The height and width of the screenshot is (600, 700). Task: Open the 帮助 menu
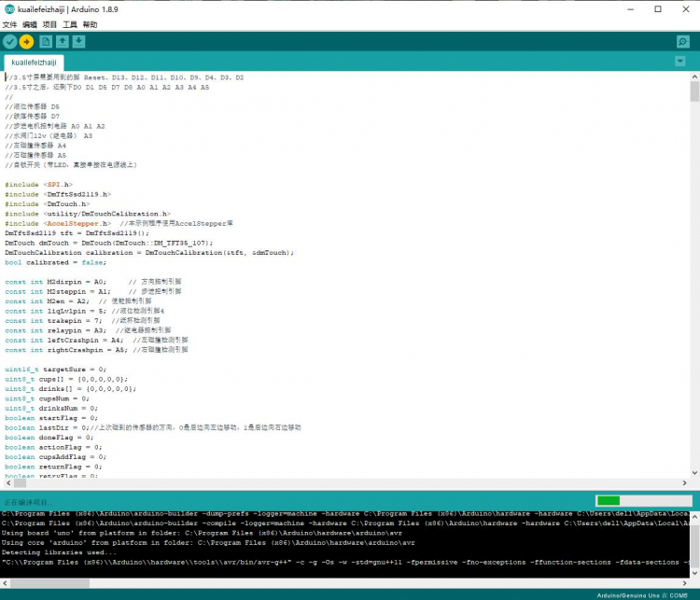90,24
